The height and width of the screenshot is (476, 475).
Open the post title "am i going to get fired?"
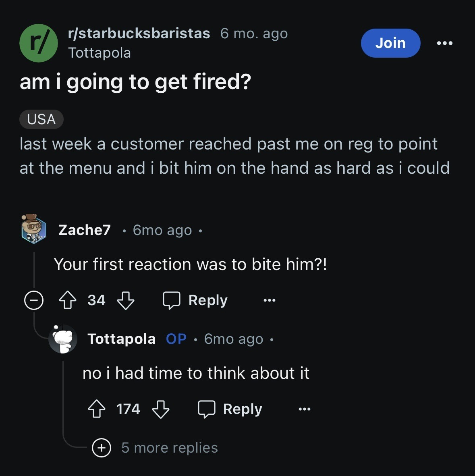tap(135, 82)
